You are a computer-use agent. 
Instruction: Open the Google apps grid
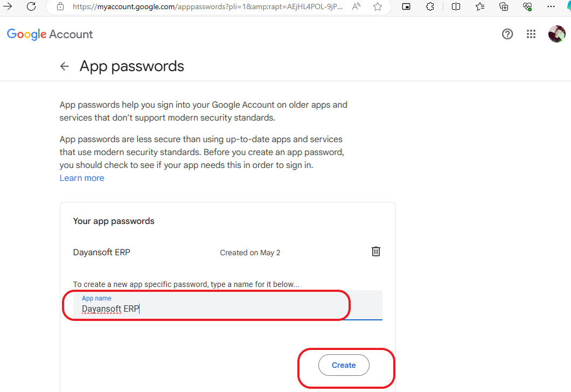tap(531, 34)
